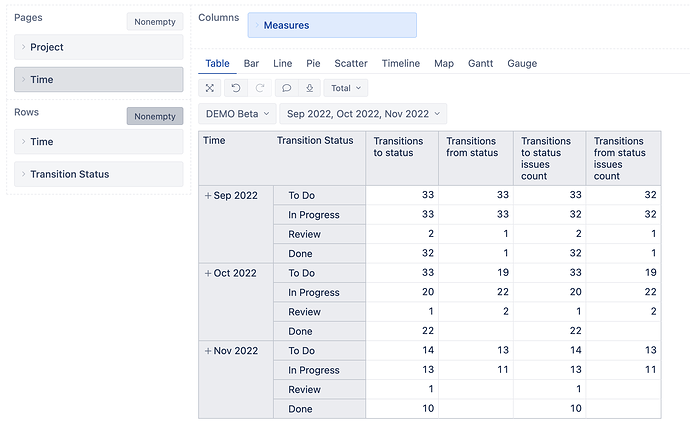Click Transition Status dimension in Rows
Screen dimensions: 690x441
pos(99,174)
